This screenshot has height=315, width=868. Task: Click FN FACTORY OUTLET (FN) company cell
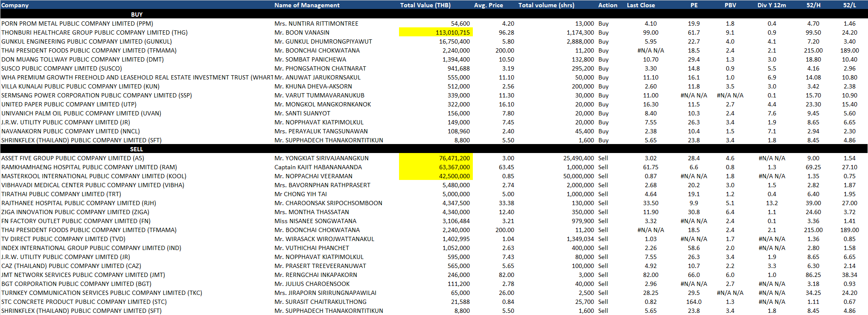pos(76,221)
